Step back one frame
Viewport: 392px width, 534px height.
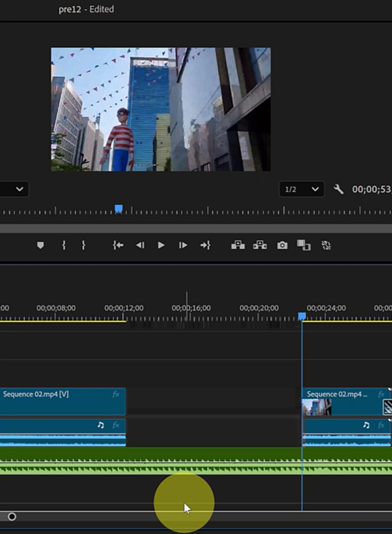(x=140, y=245)
